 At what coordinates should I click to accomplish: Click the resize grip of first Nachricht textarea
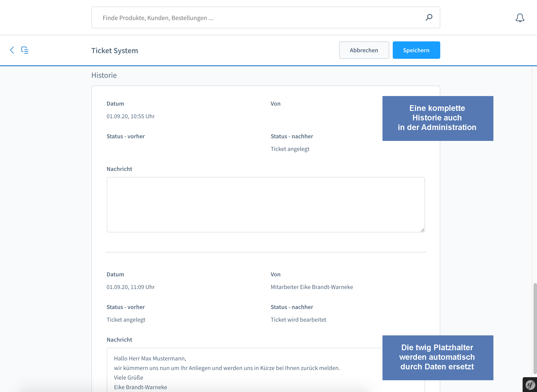point(422,230)
